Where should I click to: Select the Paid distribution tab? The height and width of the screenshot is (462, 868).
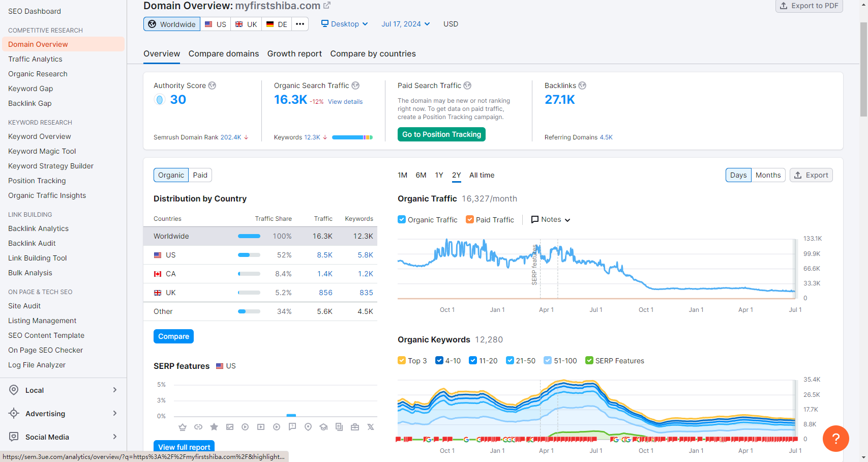click(x=200, y=175)
